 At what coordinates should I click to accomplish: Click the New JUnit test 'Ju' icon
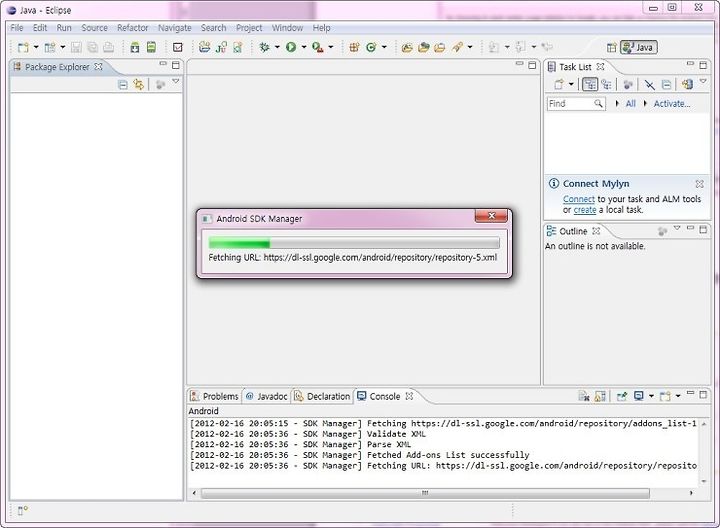pos(221,47)
